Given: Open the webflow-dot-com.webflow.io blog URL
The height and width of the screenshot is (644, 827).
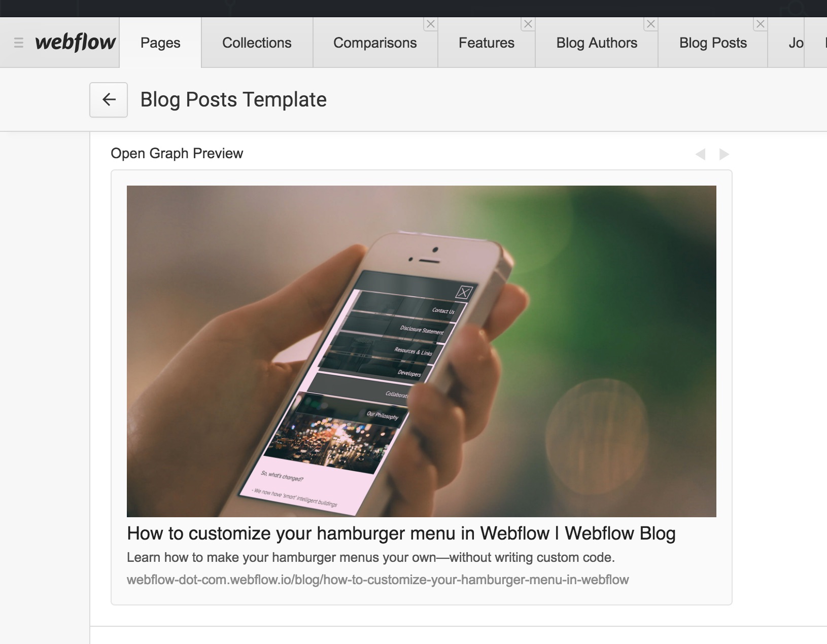Looking at the screenshot, I should tap(377, 580).
